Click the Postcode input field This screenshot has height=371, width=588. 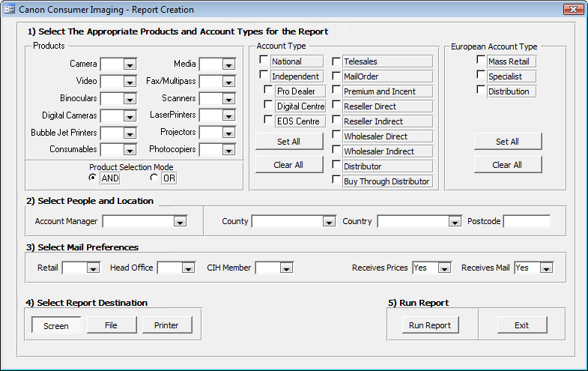[527, 221]
